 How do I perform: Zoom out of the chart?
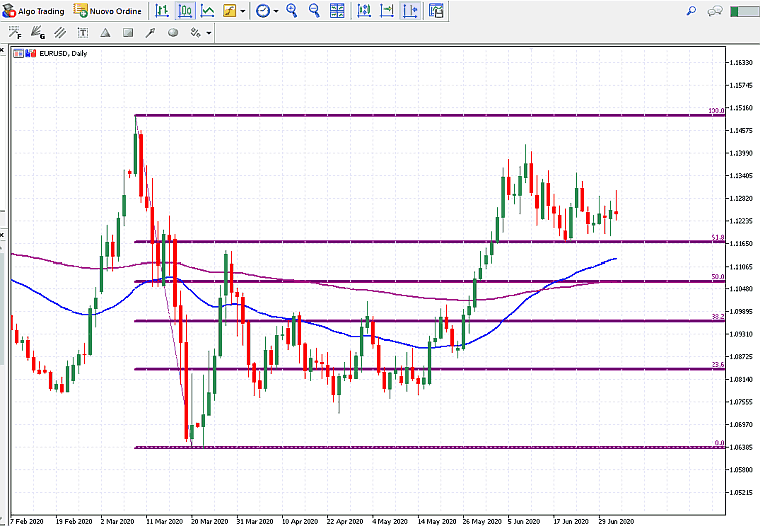click(313, 11)
